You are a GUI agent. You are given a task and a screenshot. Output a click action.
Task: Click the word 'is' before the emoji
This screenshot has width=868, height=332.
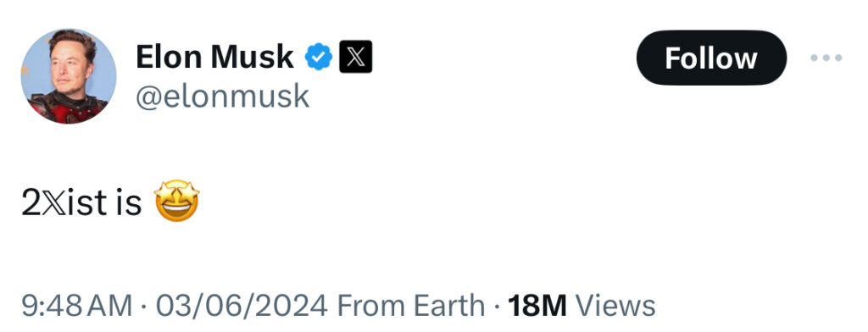tap(129, 203)
